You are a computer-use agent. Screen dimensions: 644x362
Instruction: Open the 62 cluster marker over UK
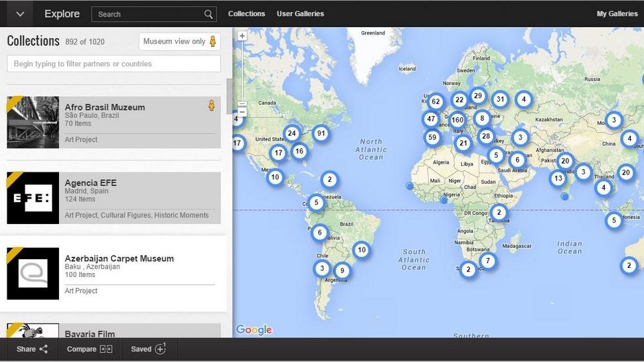point(436,101)
